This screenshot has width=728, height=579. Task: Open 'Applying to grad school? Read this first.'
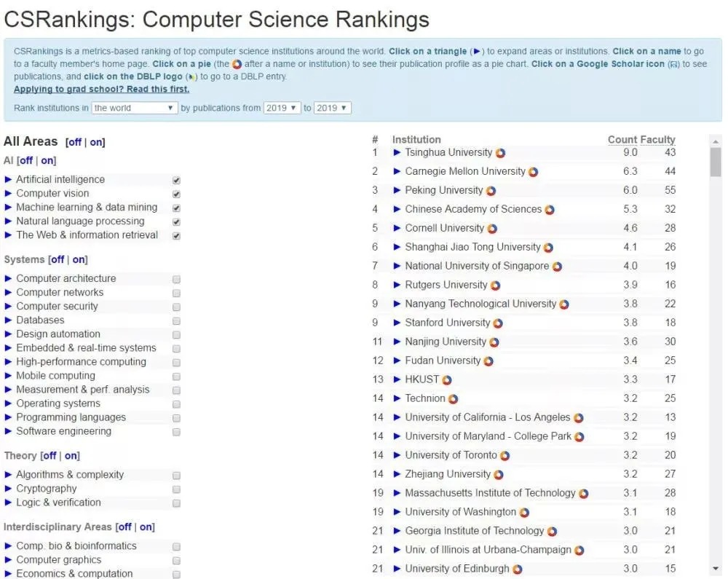(x=101, y=89)
